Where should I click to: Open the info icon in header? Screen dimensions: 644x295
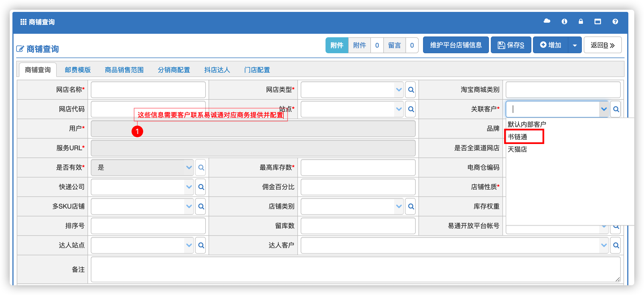[564, 22]
